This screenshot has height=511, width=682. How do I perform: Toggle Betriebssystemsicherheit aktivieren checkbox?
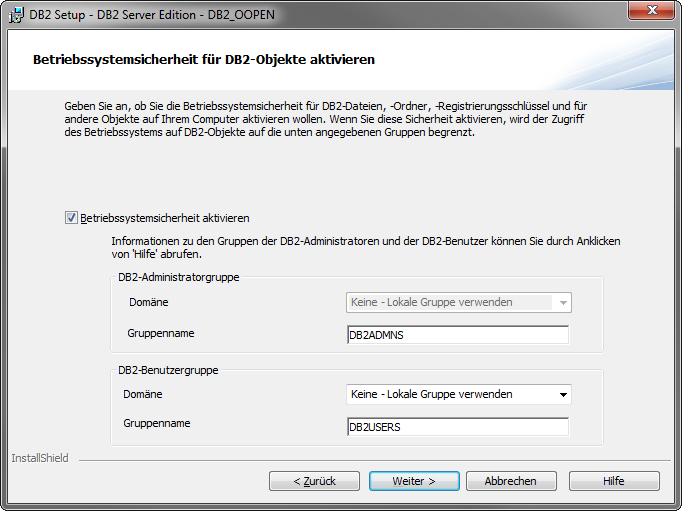(71, 217)
